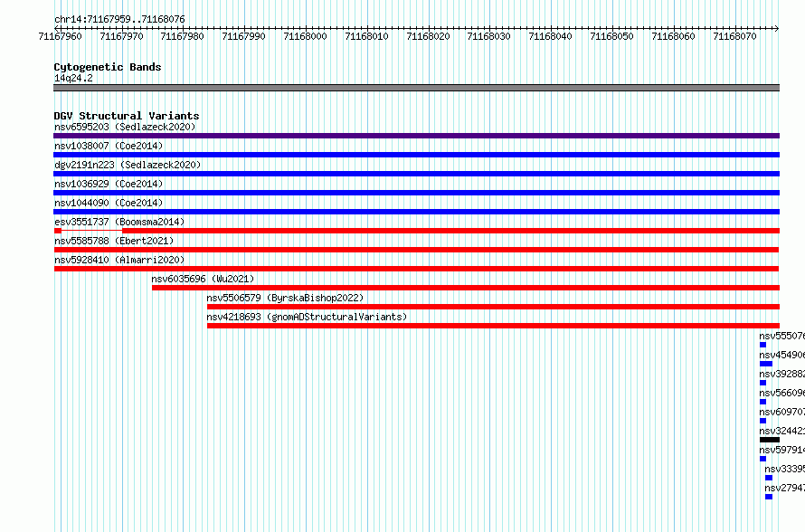805x532 pixels.
Task: Click the red bar under nsv4218693
Action: pos(493,326)
